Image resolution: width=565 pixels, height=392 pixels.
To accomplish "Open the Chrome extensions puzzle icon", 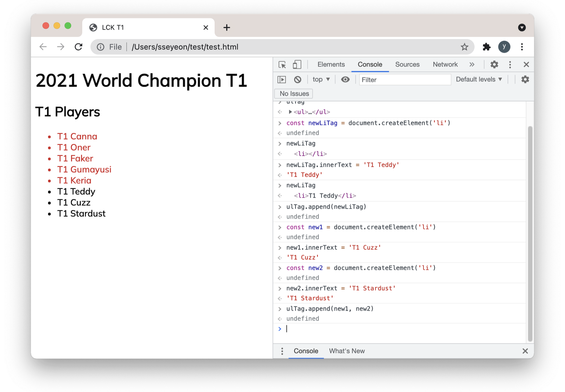I will [x=486, y=47].
